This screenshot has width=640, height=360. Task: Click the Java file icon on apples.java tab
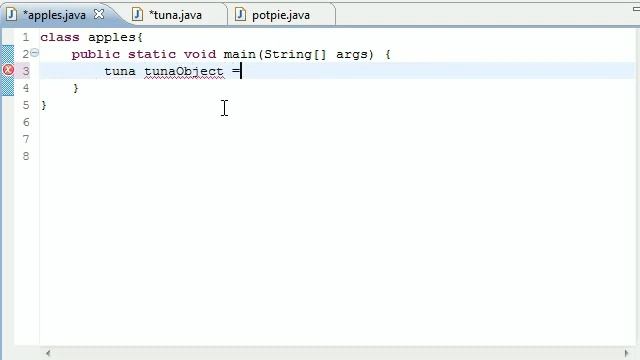tap(11, 15)
